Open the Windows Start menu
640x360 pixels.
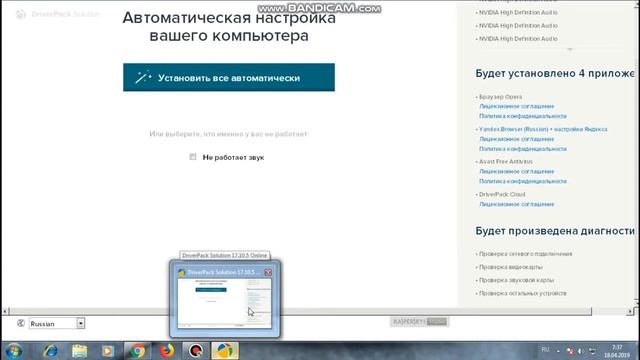point(13,351)
